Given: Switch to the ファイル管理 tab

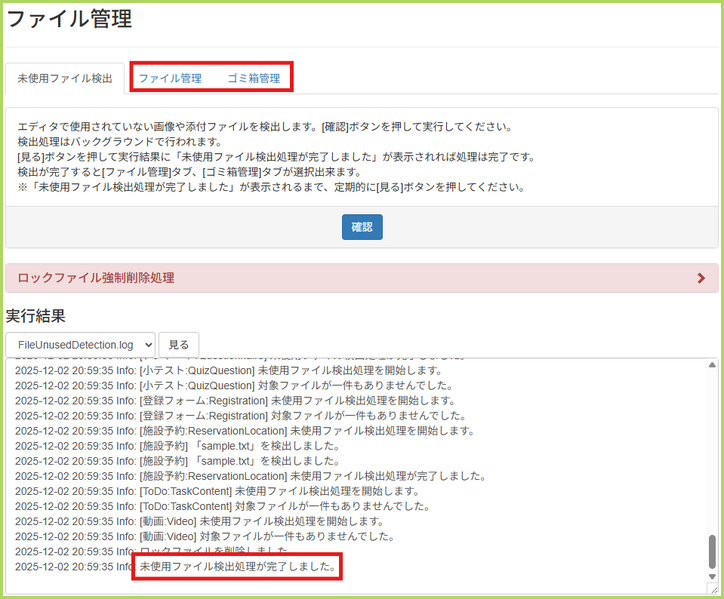Looking at the screenshot, I should [170, 78].
